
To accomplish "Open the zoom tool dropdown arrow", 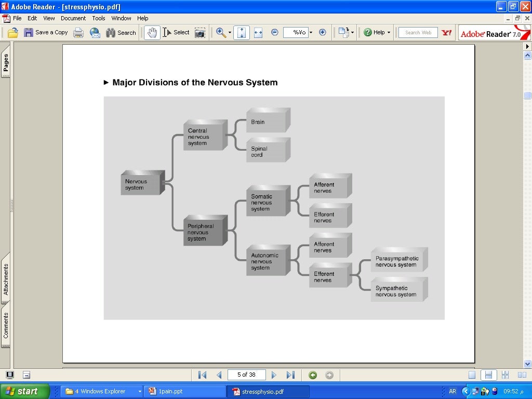I will pos(230,33).
